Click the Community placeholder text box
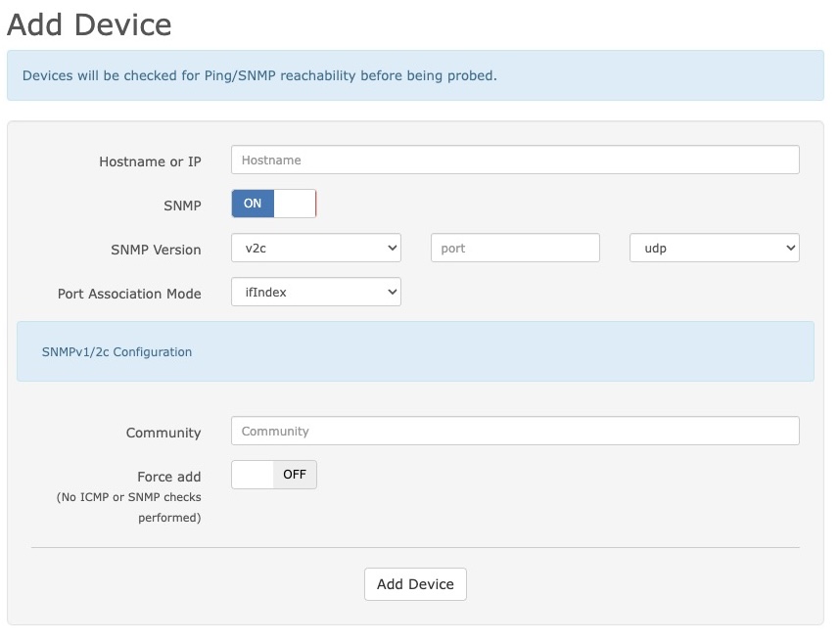This screenshot has width=840, height=642. click(514, 431)
